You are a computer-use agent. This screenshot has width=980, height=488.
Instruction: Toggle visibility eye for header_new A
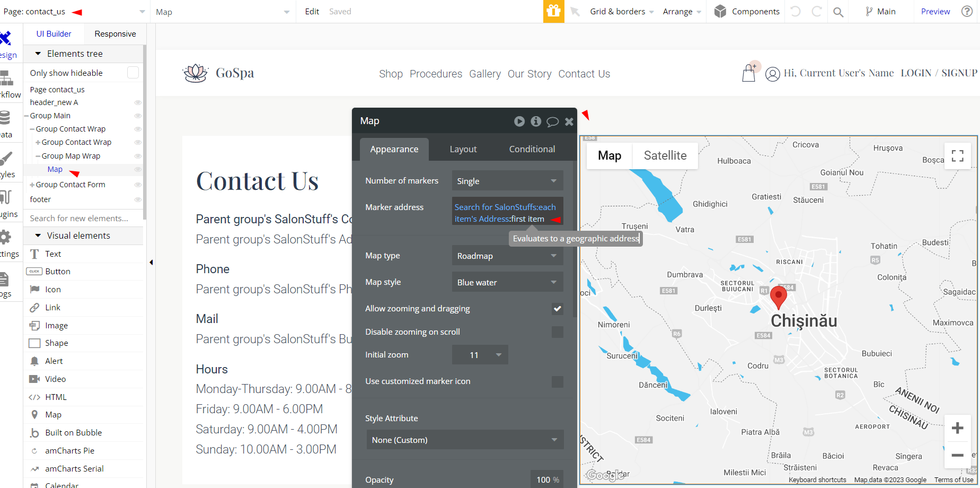point(138,102)
